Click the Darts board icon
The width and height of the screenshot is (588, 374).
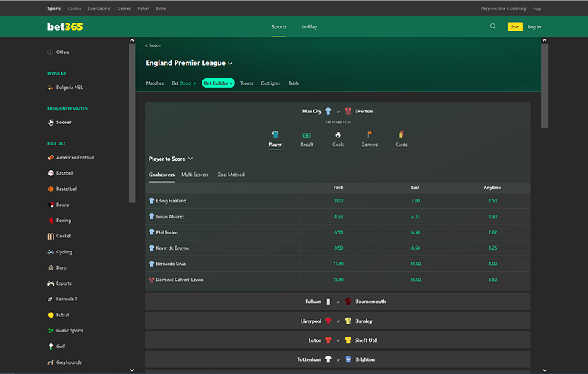(50, 267)
